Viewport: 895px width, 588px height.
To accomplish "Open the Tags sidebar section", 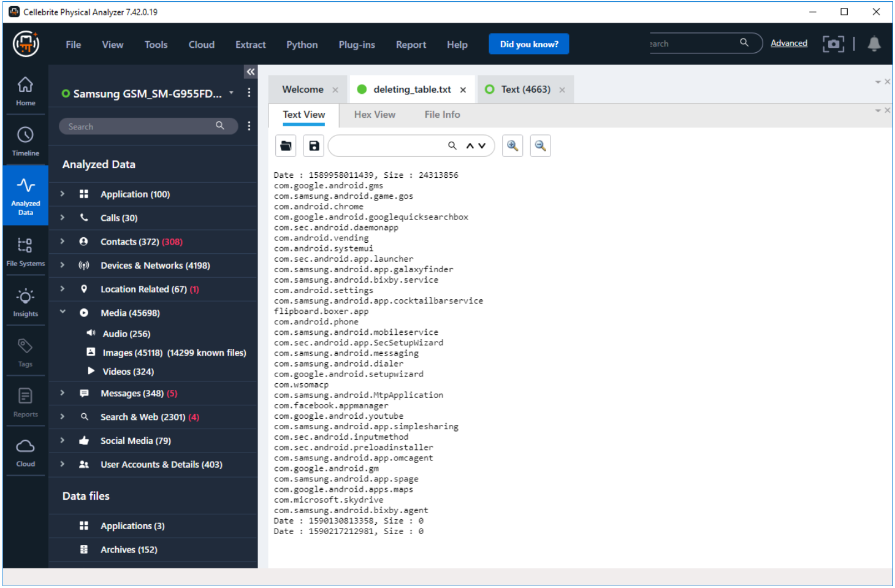I will tap(25, 352).
